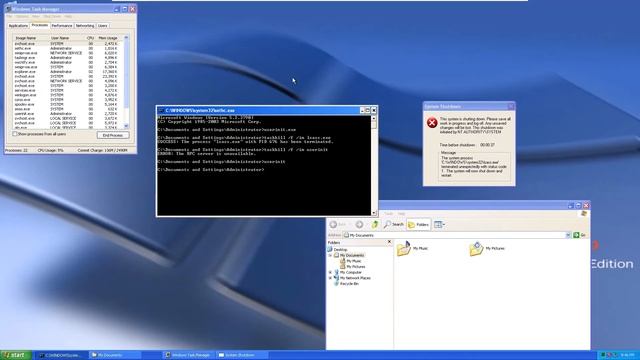This screenshot has width=640, height=360.
Task: Select Recycle Bin in the Folders tree
Action: pyautogui.click(x=349, y=284)
